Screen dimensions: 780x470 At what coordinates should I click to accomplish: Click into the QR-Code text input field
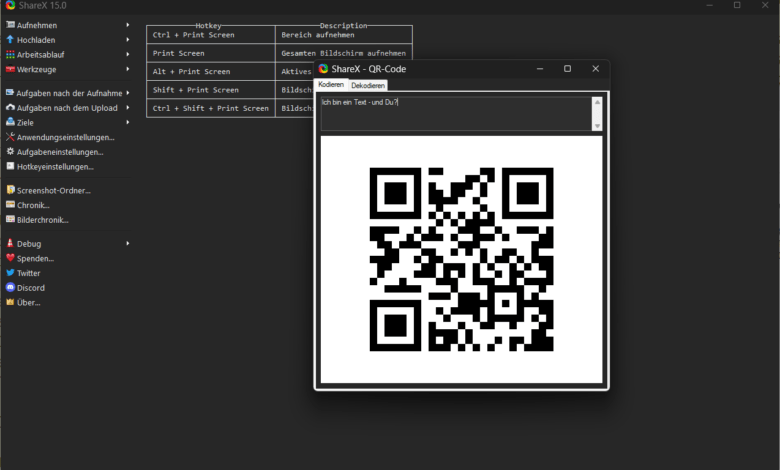click(456, 113)
